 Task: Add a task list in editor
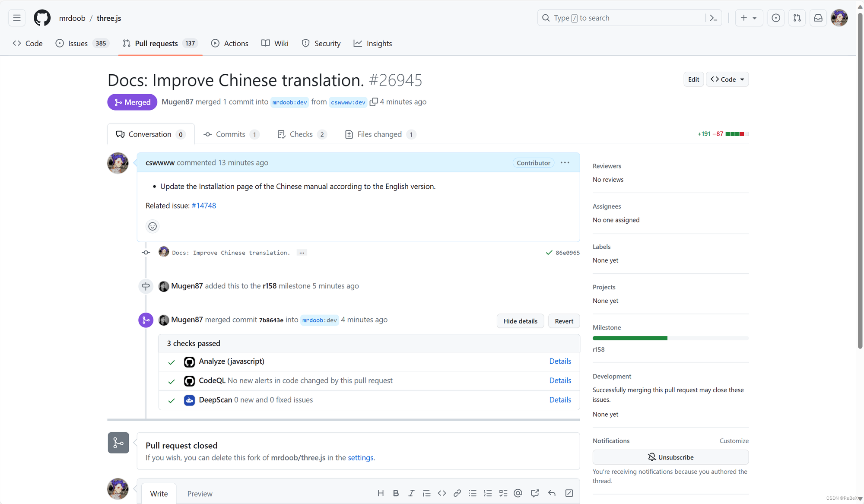[x=503, y=493]
